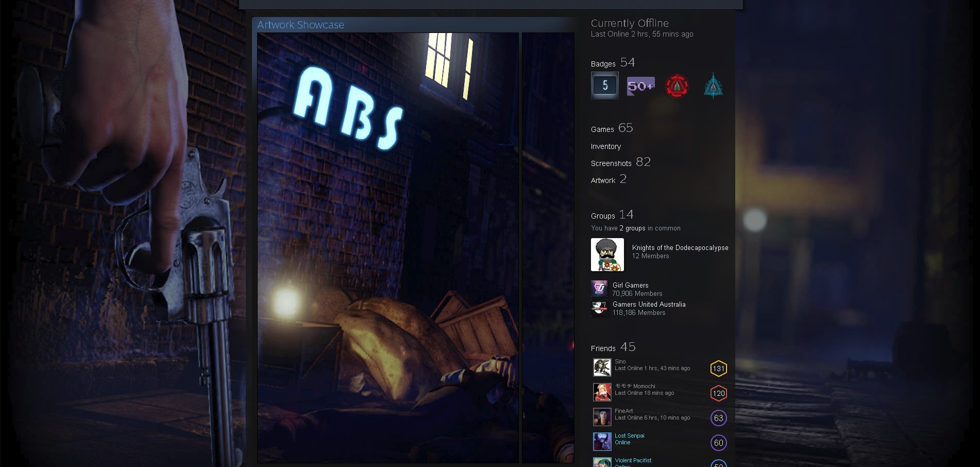The width and height of the screenshot is (980, 467).
Task: Show the 2 groups in common
Action: pyautogui.click(x=632, y=228)
